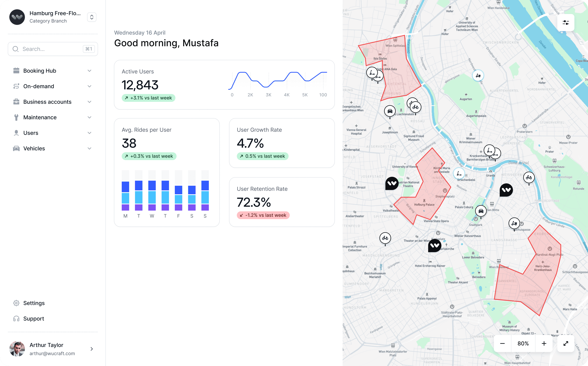Open the Support link
The image size is (588, 366).
tap(34, 319)
